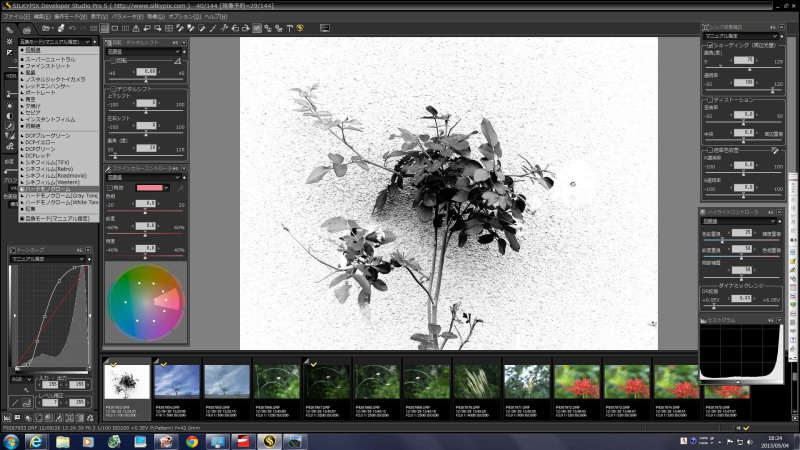
Task: Click the eyedropper icon beside the pink color swatch
Action: 180,188
